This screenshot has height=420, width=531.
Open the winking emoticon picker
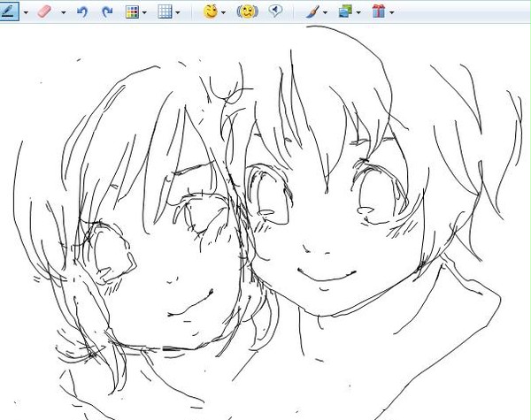coord(211,11)
